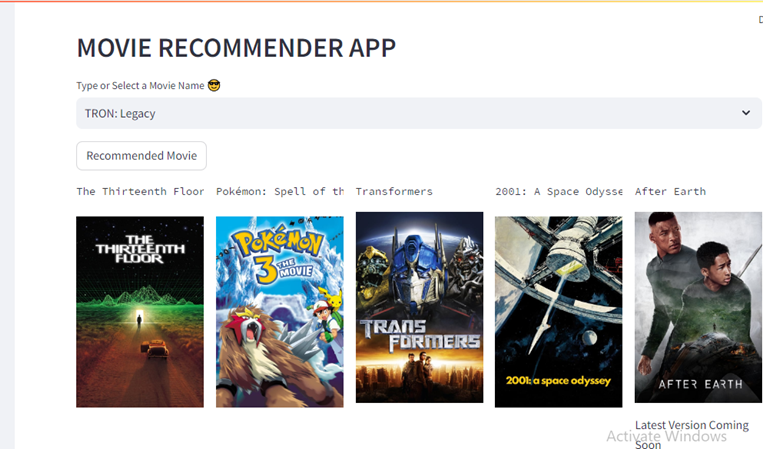Image resolution: width=763 pixels, height=449 pixels.
Task: Click the sunglasses emoji next to label
Action: pyautogui.click(x=214, y=86)
